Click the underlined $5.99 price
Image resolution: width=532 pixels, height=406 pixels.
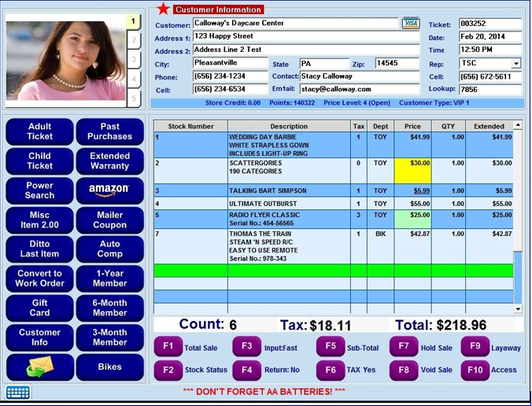click(422, 190)
